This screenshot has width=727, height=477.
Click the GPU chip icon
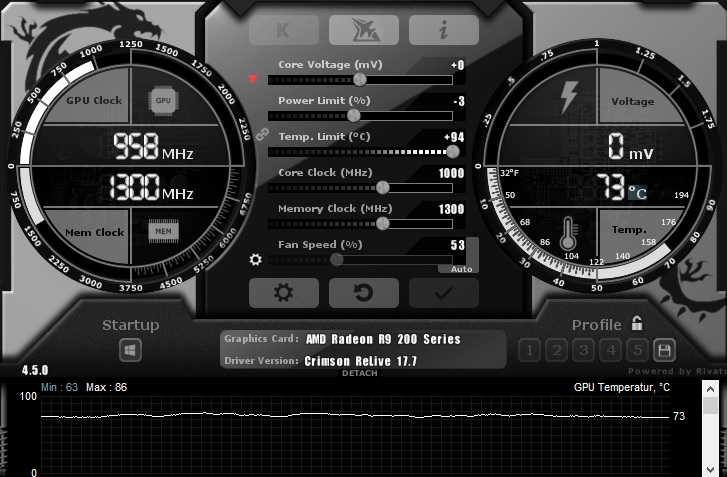163,100
